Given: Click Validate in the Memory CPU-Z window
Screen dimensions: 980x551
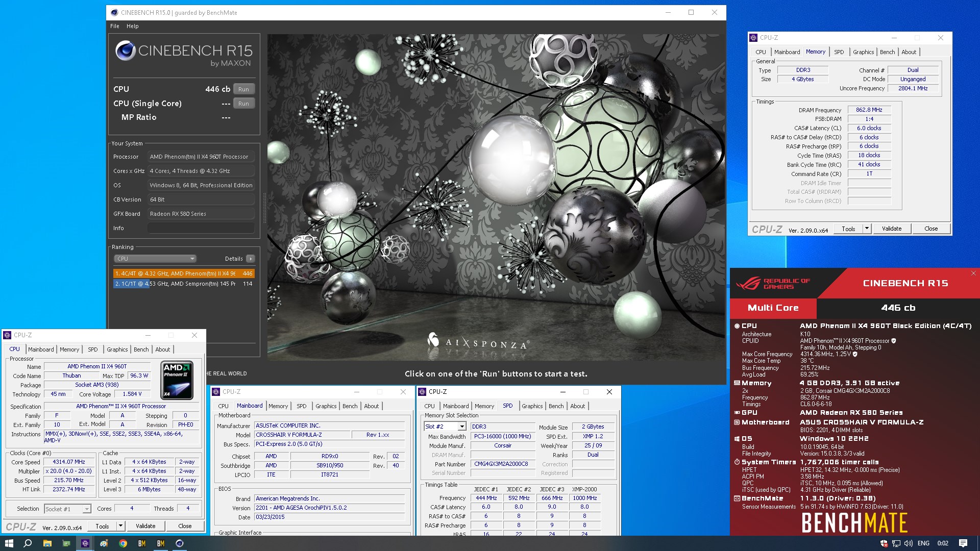Looking at the screenshot, I should pos(892,229).
